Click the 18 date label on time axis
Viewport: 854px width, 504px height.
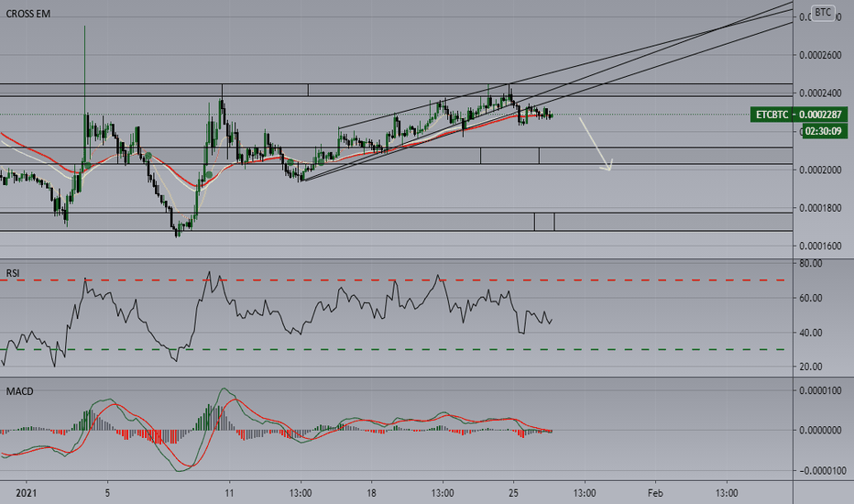[371, 493]
